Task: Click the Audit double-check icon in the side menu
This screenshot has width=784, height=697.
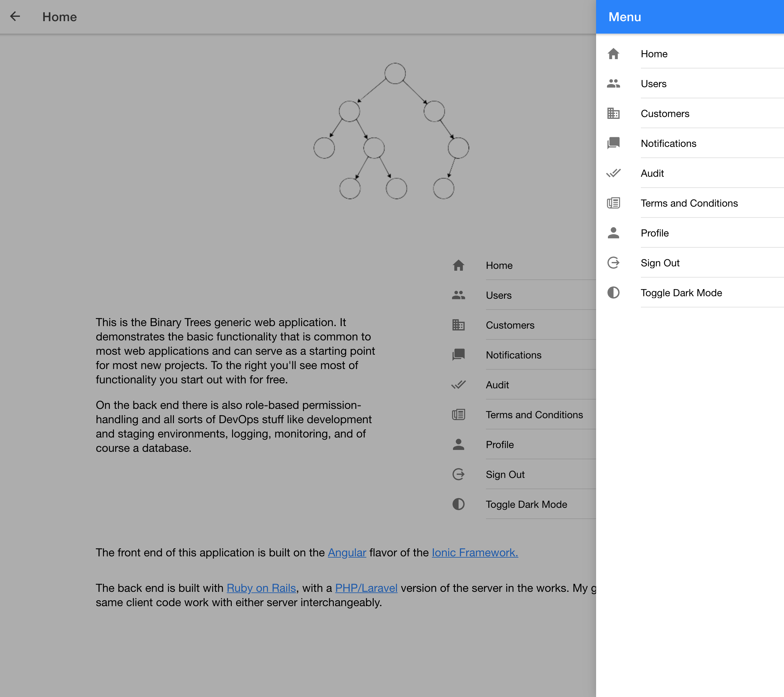Action: [613, 173]
